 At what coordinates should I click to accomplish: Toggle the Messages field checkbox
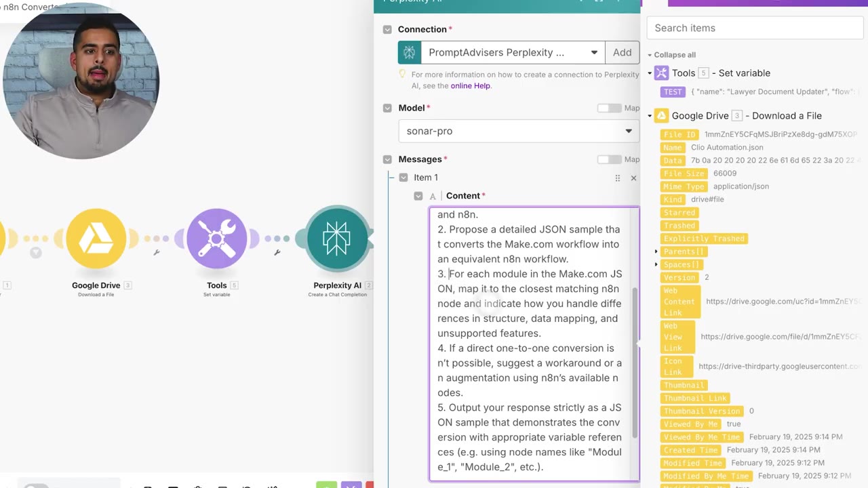click(x=387, y=159)
